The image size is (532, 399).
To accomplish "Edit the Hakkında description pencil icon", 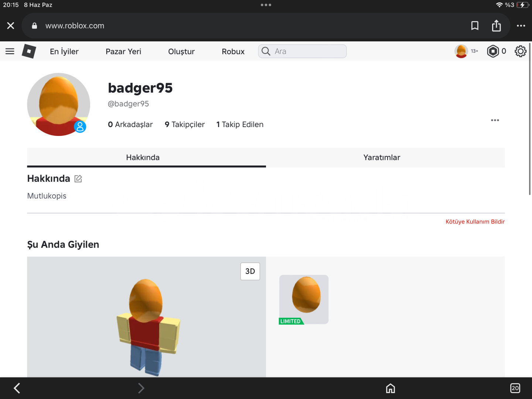I will (78, 179).
